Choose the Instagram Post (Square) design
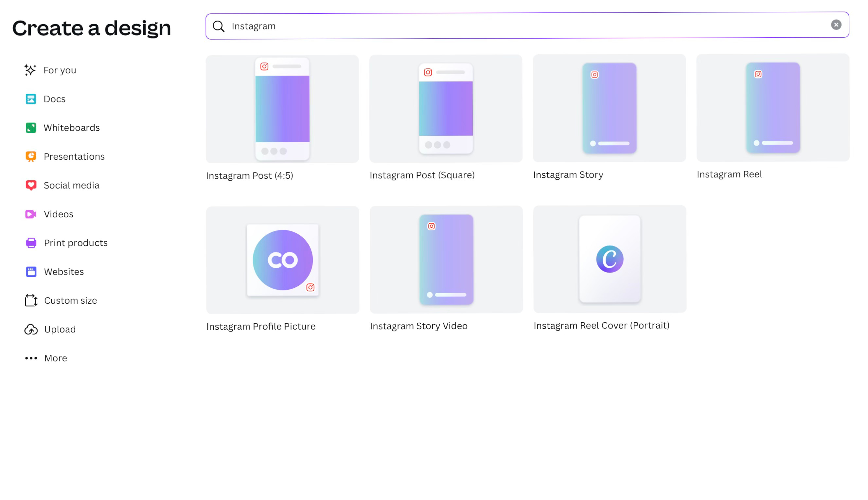868x500 pixels. point(446,109)
